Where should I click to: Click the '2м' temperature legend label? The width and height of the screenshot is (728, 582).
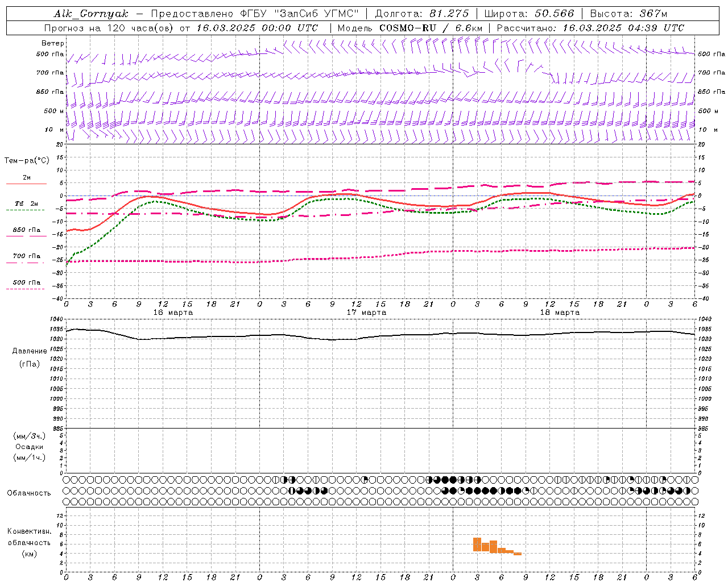coord(27,178)
